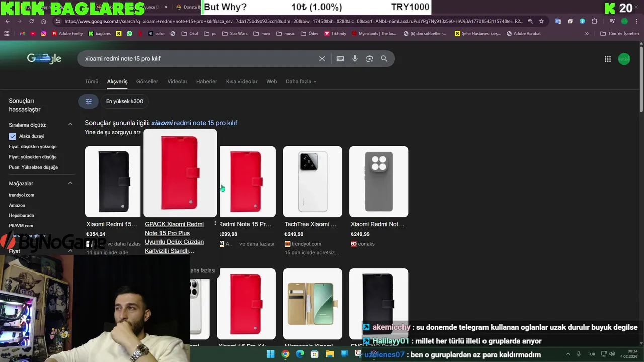
Task: Switch to Haberler tab
Action: 207,81
